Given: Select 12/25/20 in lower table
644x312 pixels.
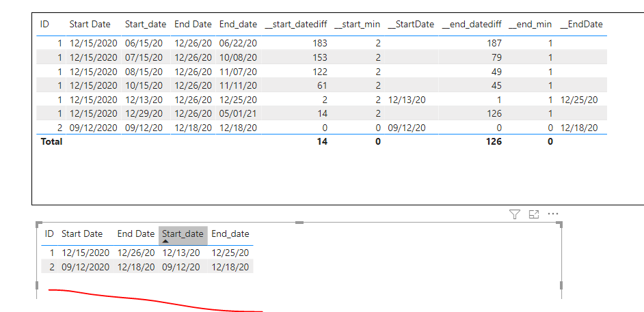Looking at the screenshot, I should pyautogui.click(x=230, y=253).
